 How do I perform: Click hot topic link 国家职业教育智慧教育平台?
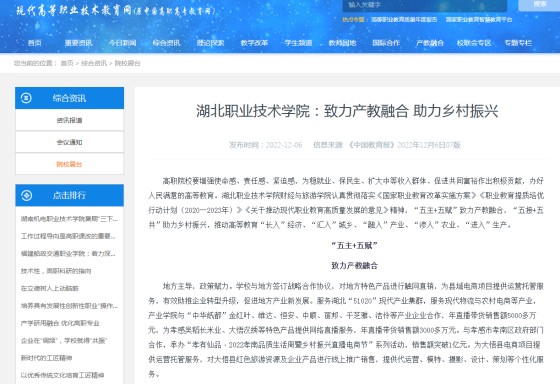(x=479, y=19)
